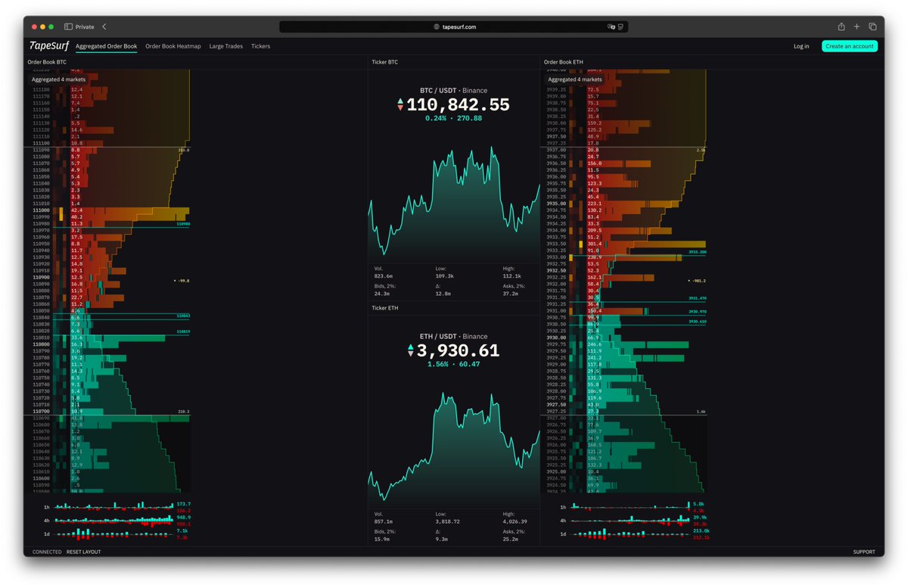Open the translate icon in the address bar
This screenshot has width=908, height=588.
pos(611,26)
